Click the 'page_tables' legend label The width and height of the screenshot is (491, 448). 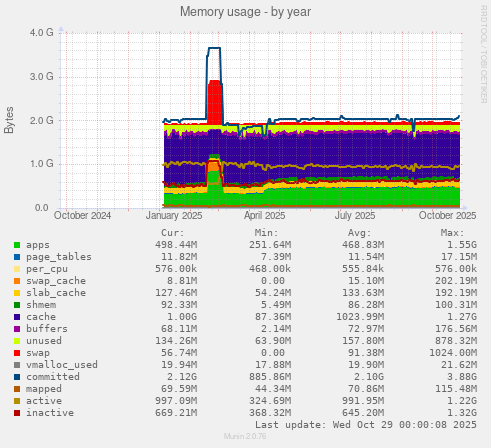pyautogui.click(x=59, y=257)
